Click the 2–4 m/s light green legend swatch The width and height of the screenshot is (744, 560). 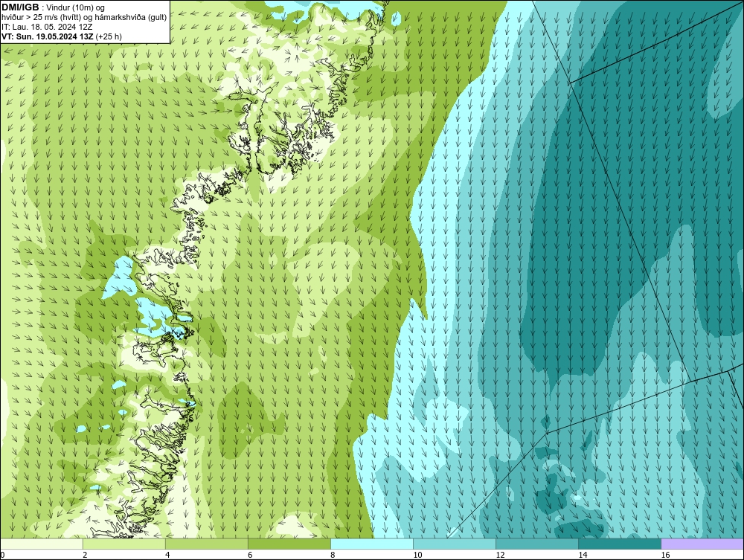click(124, 544)
